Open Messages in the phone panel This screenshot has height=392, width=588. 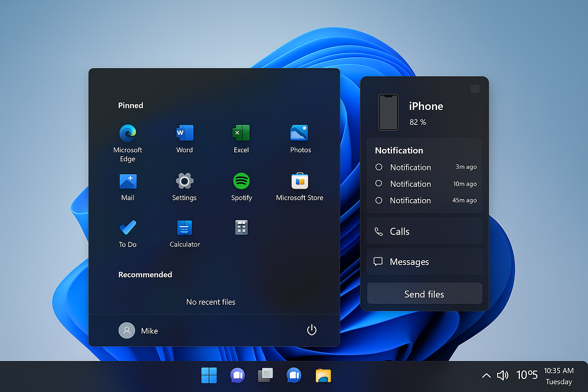pyautogui.click(x=424, y=262)
